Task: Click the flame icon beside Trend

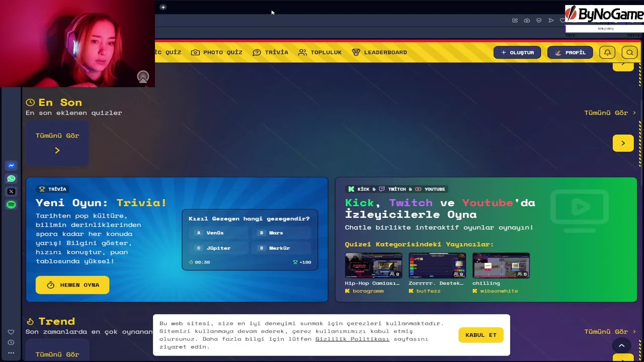Action: pyautogui.click(x=30, y=321)
